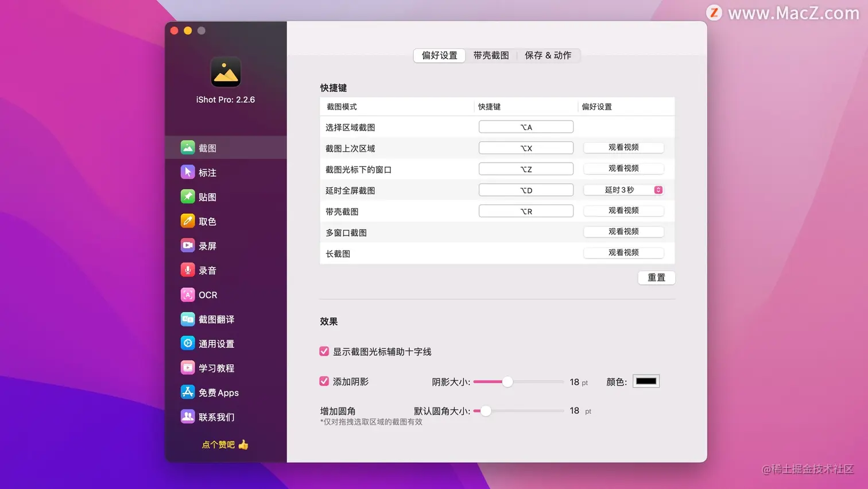868x489 pixels.
Task: Click the thumbs-up icon beside 点个赞吧
Action: pos(243,444)
